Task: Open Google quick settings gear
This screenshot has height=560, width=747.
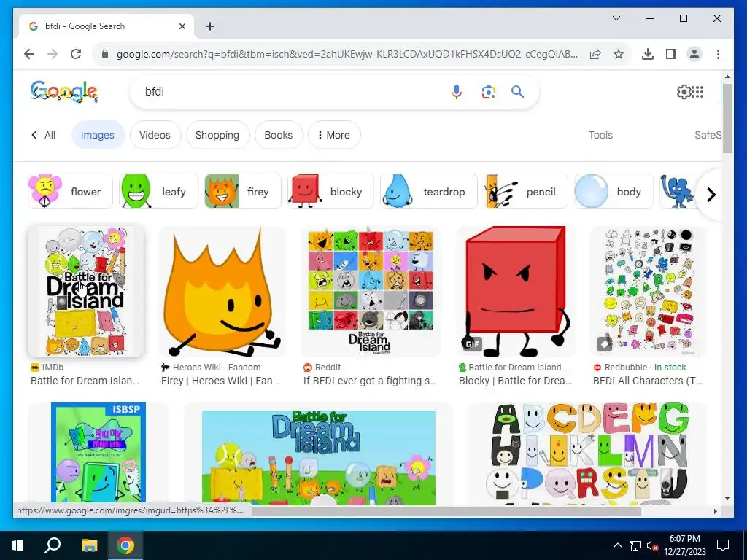Action: 684,91
